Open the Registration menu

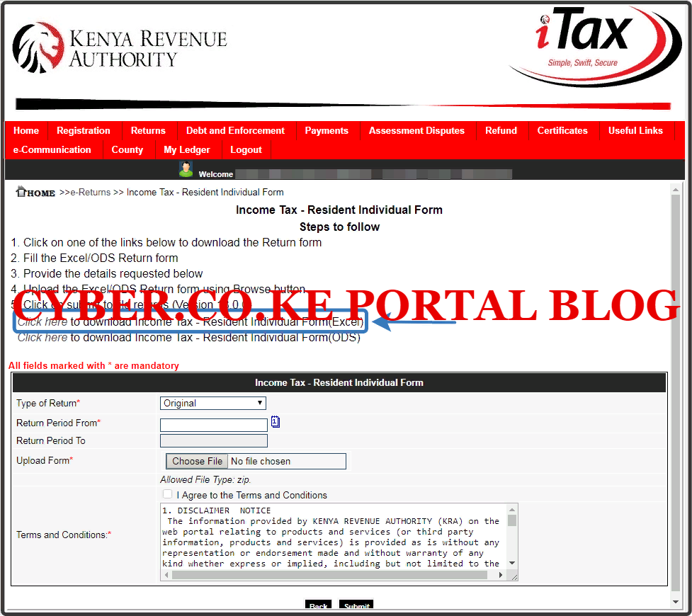(84, 130)
